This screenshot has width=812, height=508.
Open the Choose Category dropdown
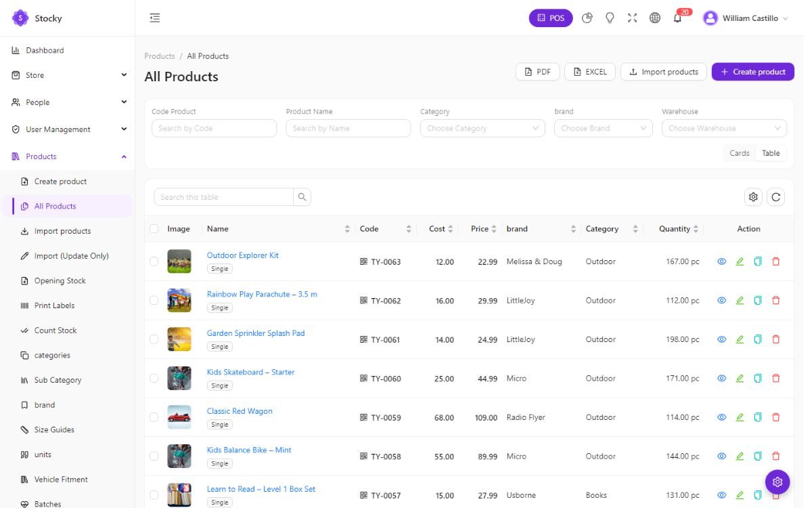(x=482, y=128)
